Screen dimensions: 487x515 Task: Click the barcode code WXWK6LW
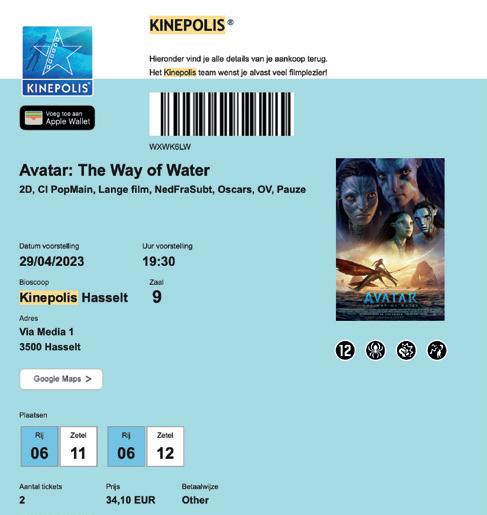pyautogui.click(x=170, y=147)
